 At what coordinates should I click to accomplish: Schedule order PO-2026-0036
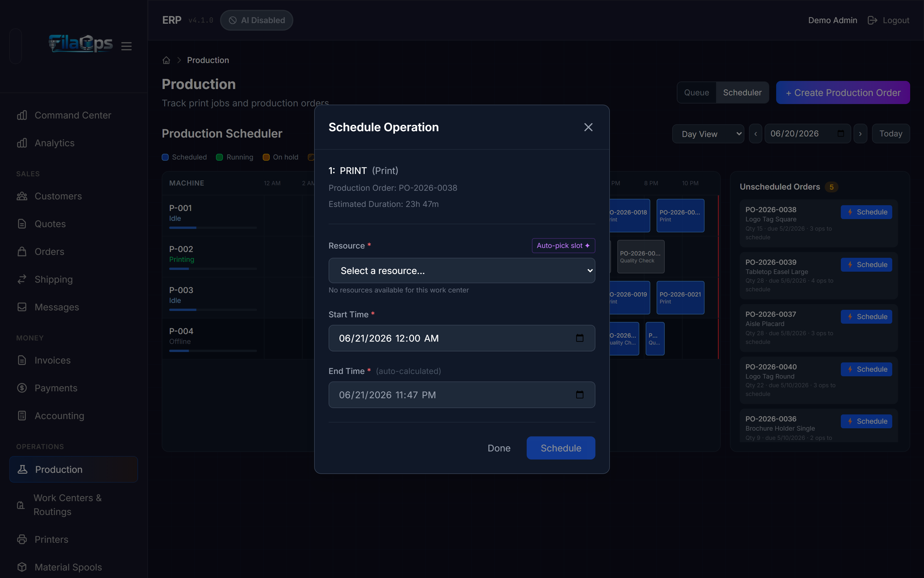pos(866,421)
